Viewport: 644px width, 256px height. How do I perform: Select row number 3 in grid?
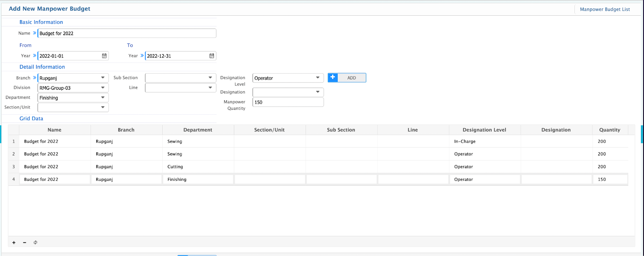(x=14, y=167)
